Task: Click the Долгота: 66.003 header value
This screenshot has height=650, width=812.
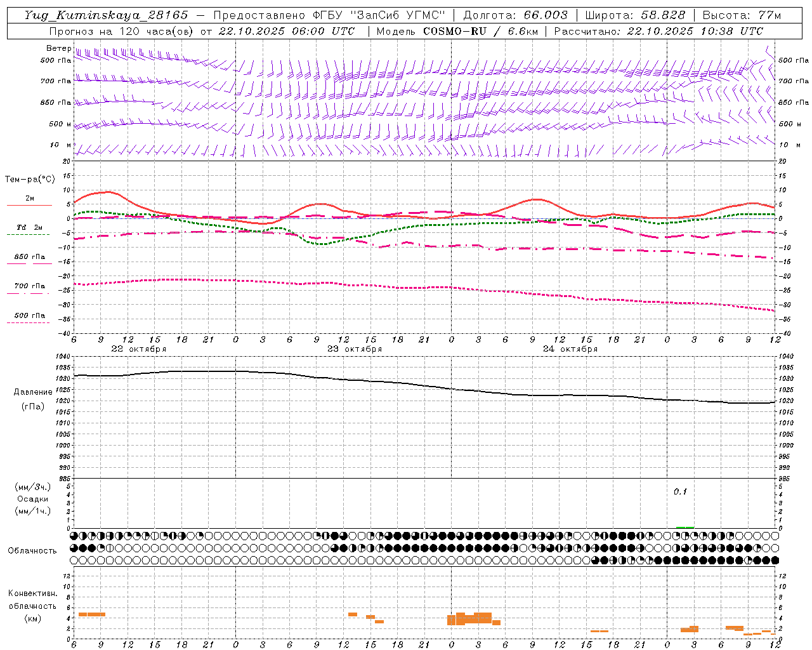Action: pyautogui.click(x=515, y=15)
